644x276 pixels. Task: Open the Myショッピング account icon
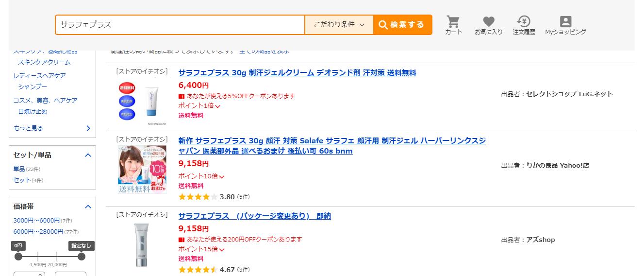(565, 25)
